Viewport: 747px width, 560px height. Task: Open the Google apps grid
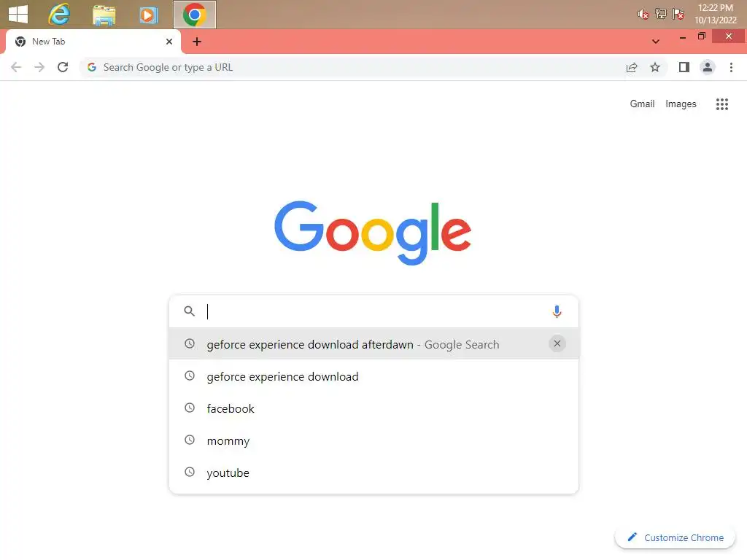(722, 104)
